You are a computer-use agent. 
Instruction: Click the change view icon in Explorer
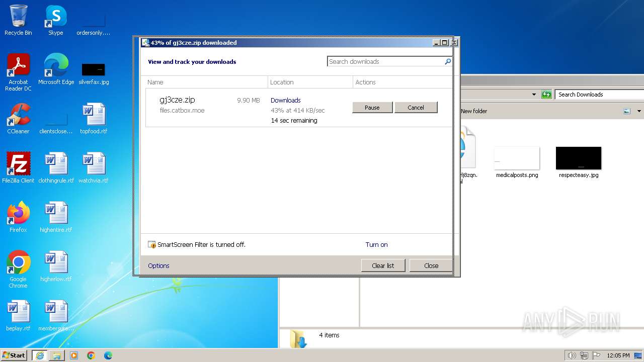627,111
